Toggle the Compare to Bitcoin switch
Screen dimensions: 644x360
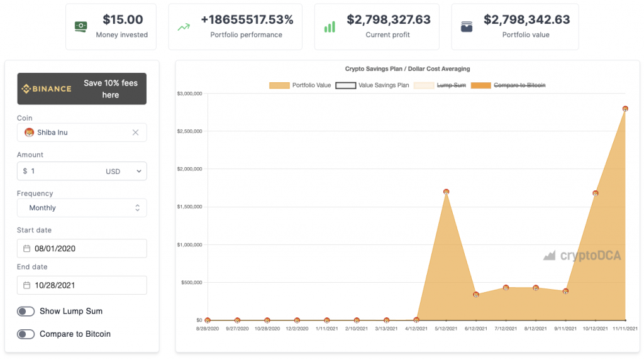[x=25, y=334]
